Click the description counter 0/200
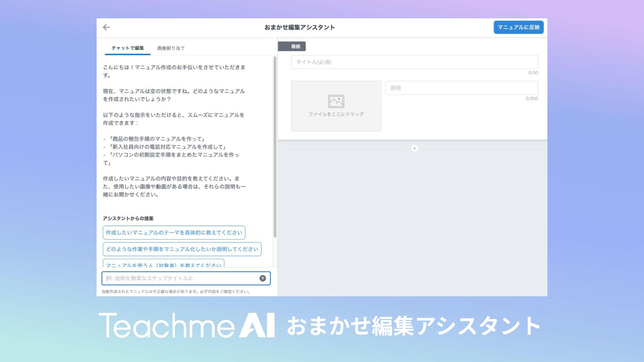This screenshot has width=644, height=362. 532,98
